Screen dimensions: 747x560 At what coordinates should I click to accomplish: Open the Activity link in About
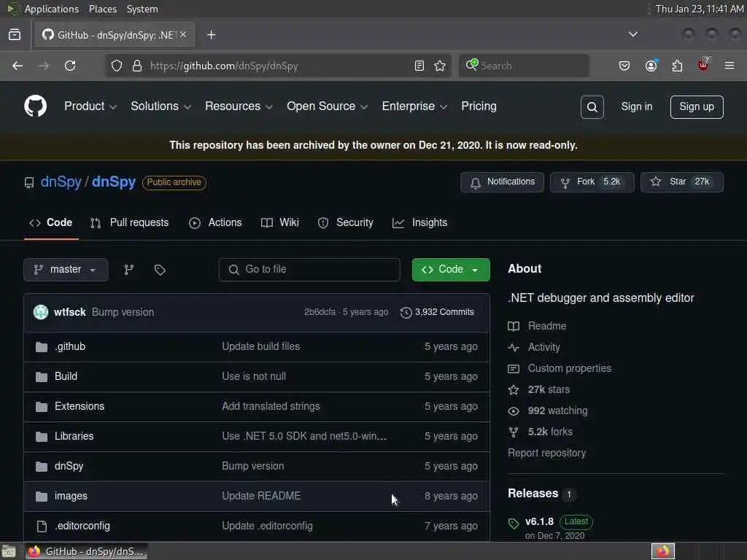[534, 347]
